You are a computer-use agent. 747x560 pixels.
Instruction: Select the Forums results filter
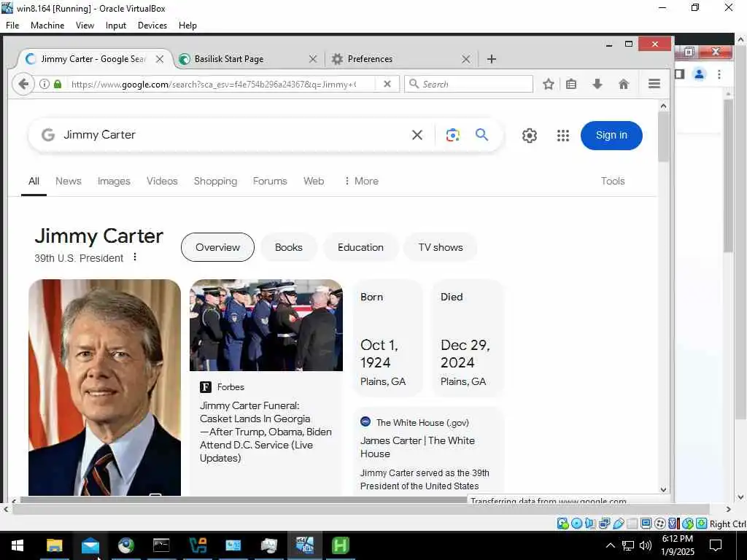[270, 181]
